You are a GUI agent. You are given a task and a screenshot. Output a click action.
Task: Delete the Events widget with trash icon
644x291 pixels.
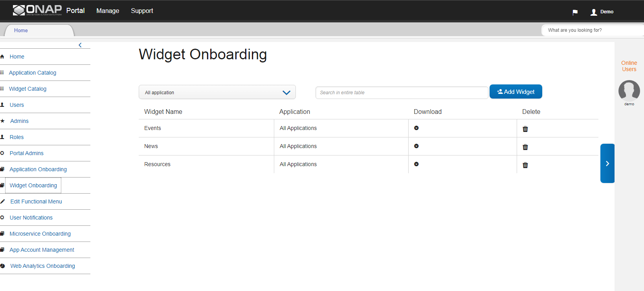[525, 129]
